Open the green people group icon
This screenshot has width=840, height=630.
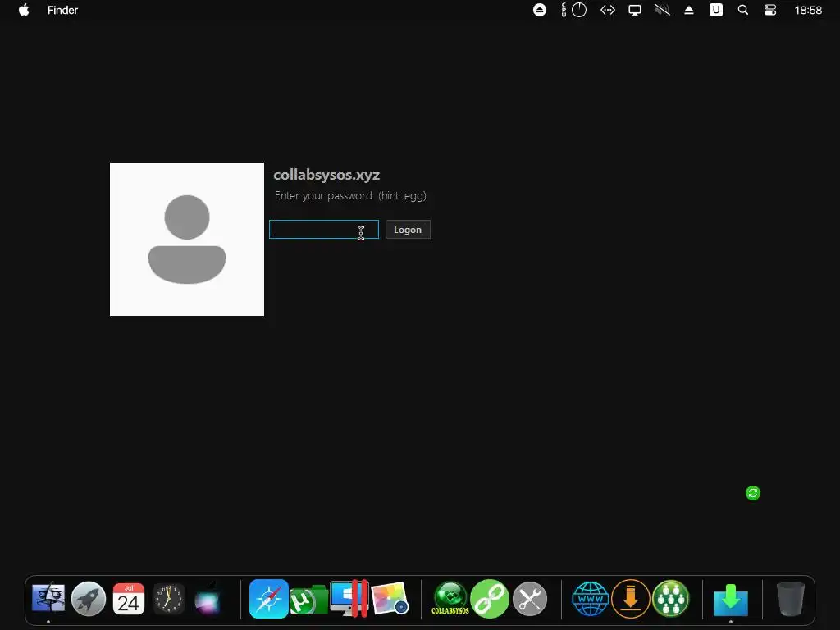(670, 598)
